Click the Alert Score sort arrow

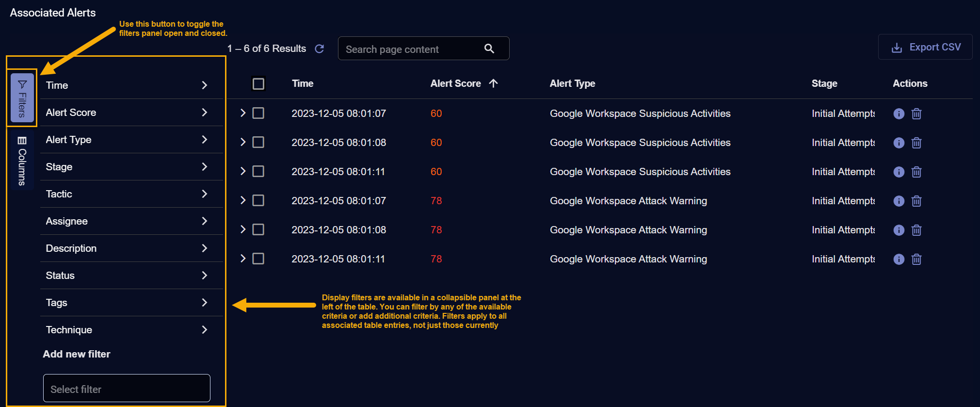[493, 83]
